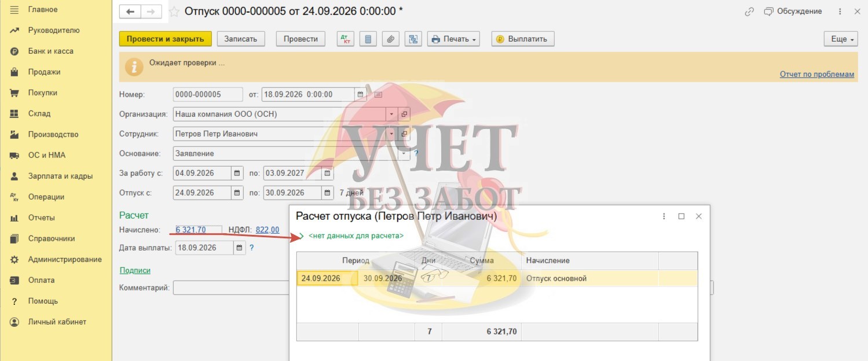The height and width of the screenshot is (361, 868).
Task: Add document to favorites with star icon
Action: tap(174, 12)
